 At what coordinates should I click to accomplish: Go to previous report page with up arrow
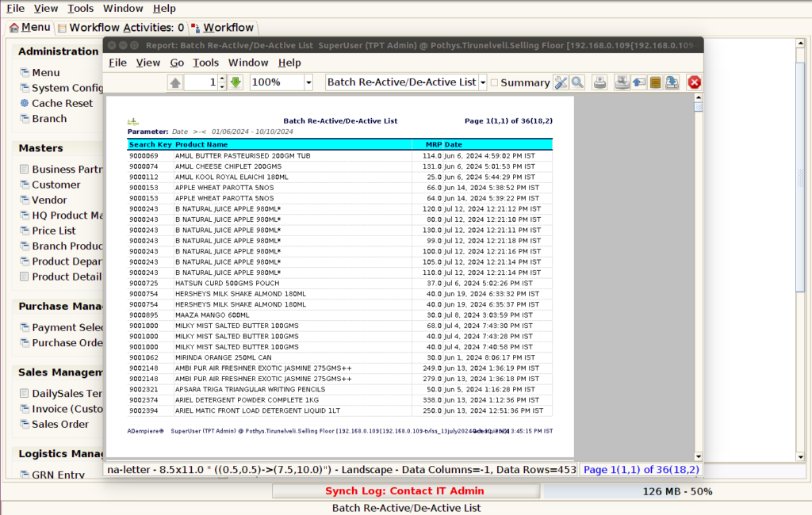pos(175,83)
